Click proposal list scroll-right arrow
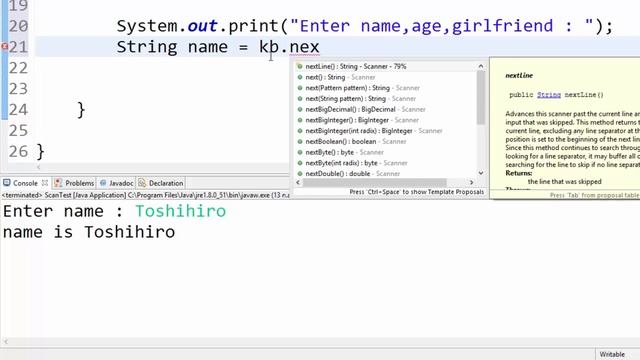Viewport: 640px width, 360px height. pos(471,182)
